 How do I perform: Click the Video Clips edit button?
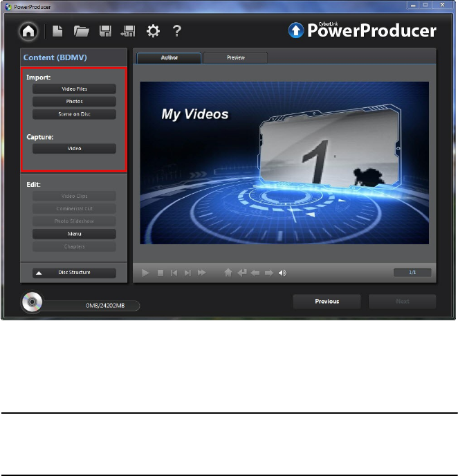click(x=74, y=196)
